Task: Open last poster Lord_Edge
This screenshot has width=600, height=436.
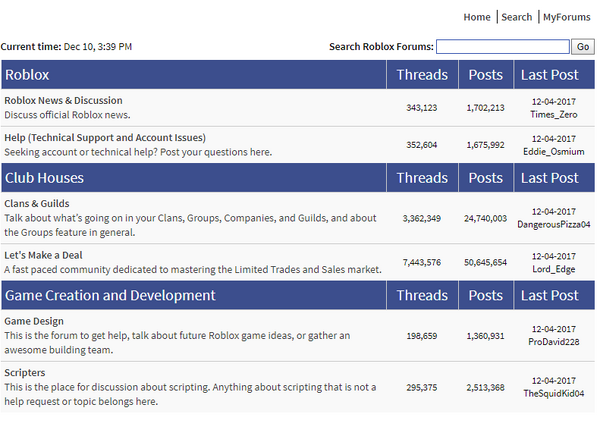Action: 554,269
